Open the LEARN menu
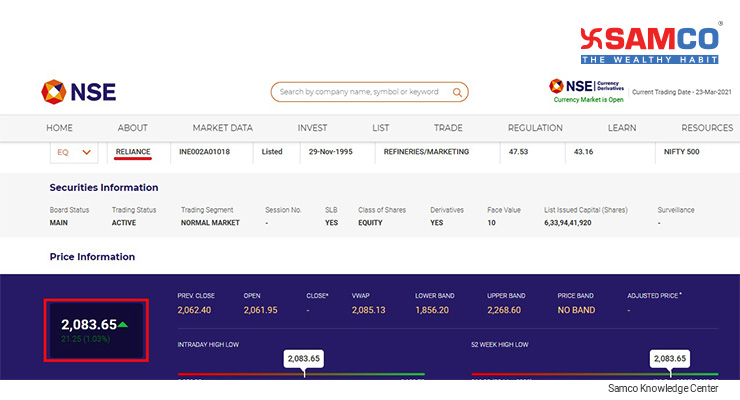 pyautogui.click(x=622, y=128)
